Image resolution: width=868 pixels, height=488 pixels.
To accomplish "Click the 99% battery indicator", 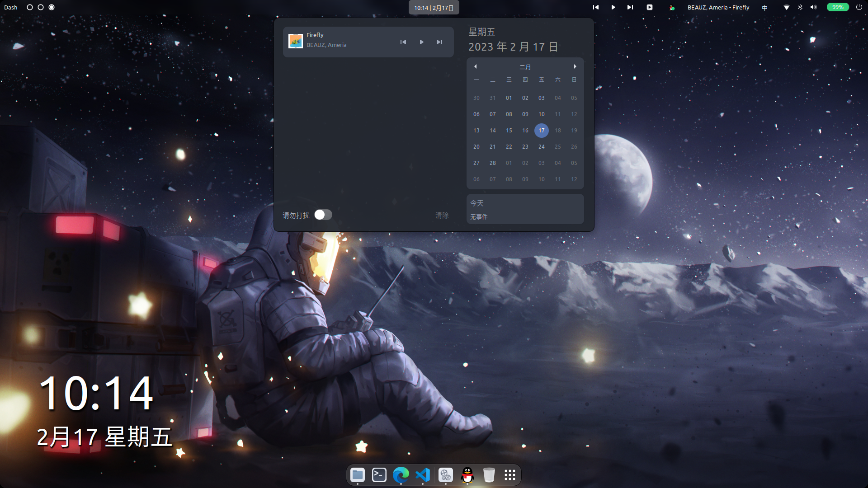I will pyautogui.click(x=838, y=7).
